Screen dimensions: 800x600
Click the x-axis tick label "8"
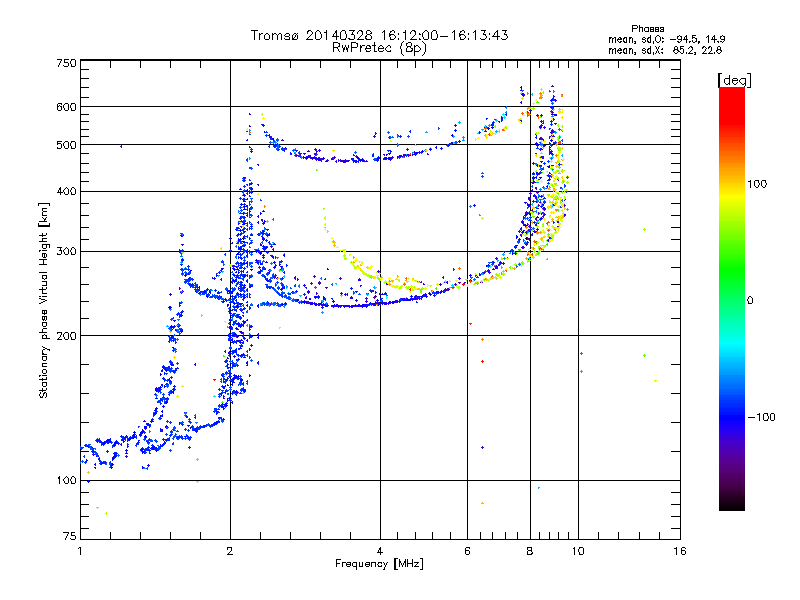click(x=530, y=551)
